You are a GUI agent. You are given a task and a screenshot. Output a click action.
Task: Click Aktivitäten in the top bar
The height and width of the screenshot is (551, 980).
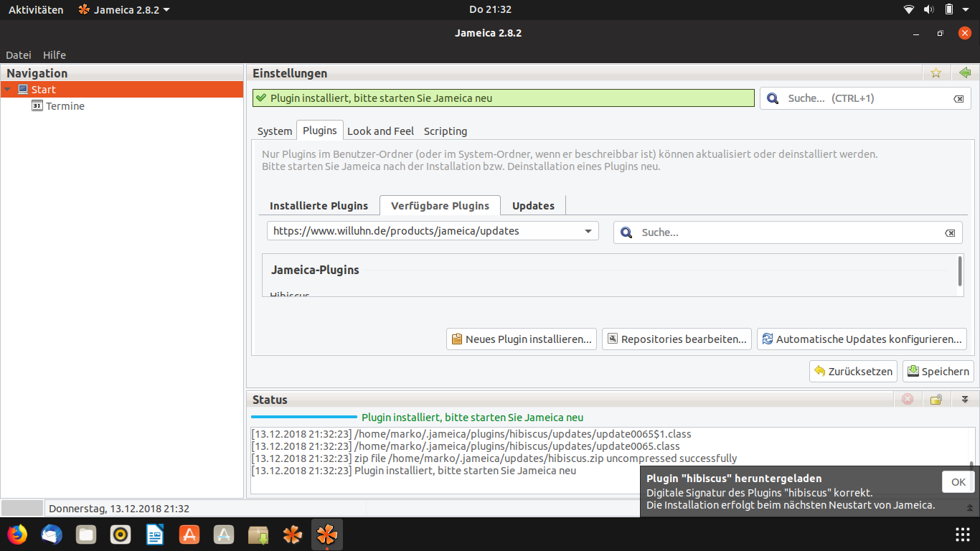click(36, 10)
